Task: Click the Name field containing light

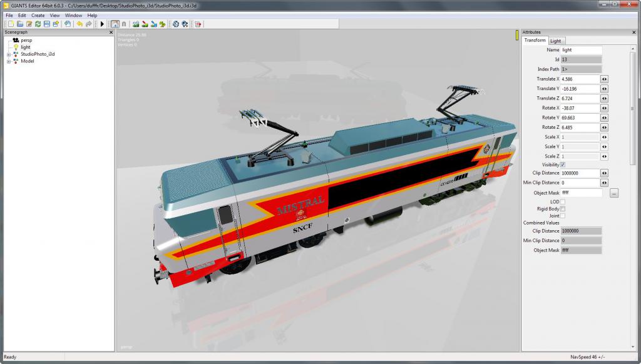Action: pyautogui.click(x=581, y=50)
